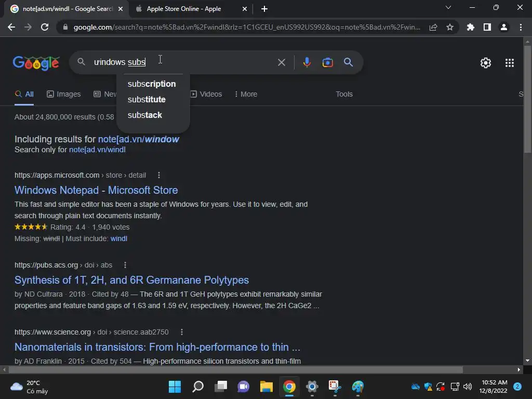
Task: View site information lock icon
Action: click(65, 27)
